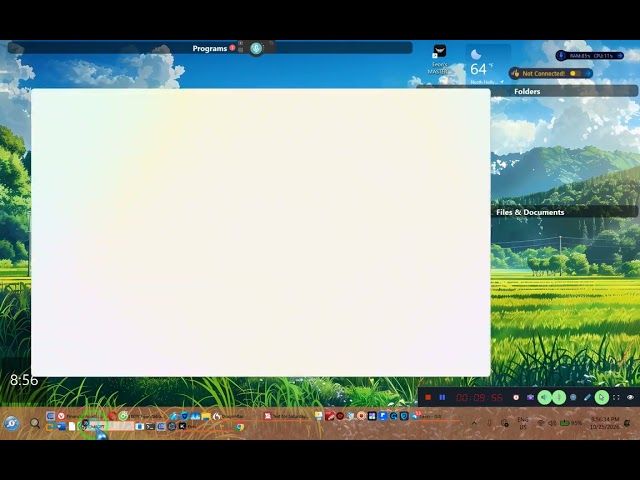Screen dimensions: 640x480
Task: Expand the Files & Documents fence
Action: pos(530,212)
